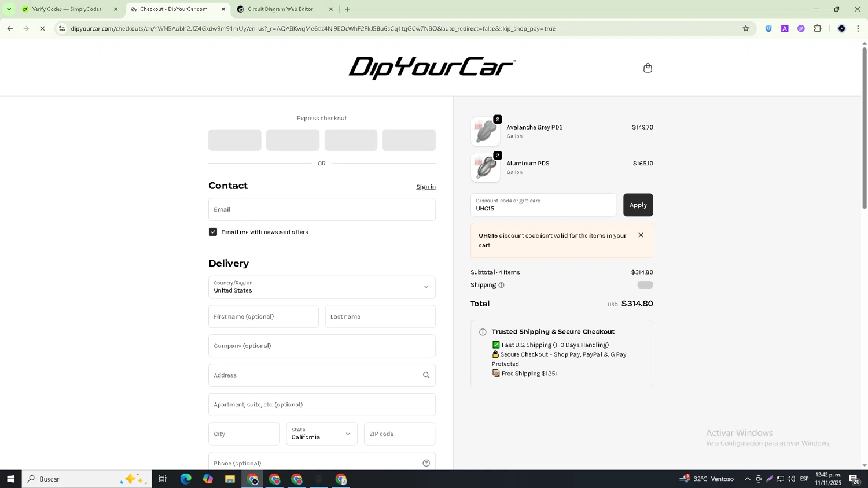This screenshot has height=488, width=868.
Task: Open the volume control tray icon
Action: pyautogui.click(x=791, y=479)
